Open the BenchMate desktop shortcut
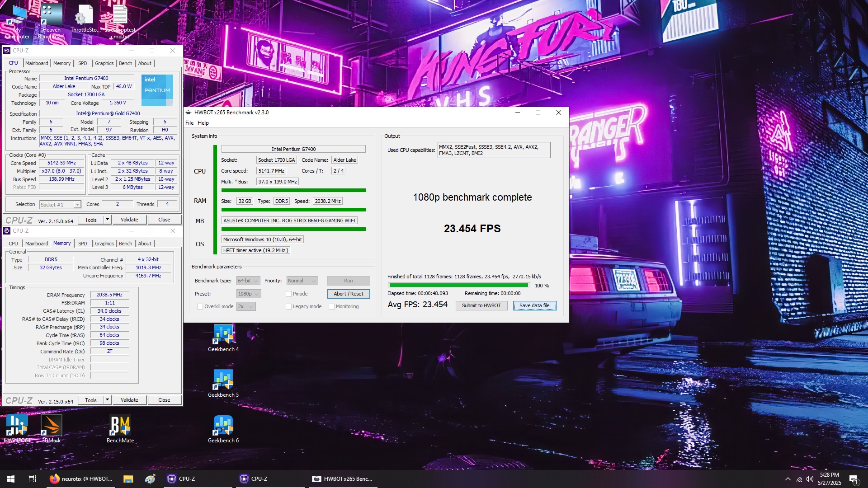Screen dimensions: 868x488 [x=120, y=429]
